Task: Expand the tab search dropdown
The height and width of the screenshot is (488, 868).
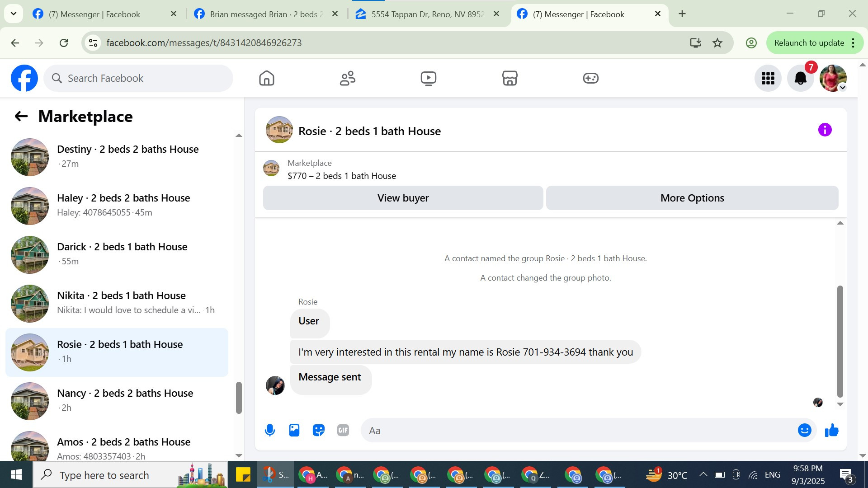Action: point(14,14)
